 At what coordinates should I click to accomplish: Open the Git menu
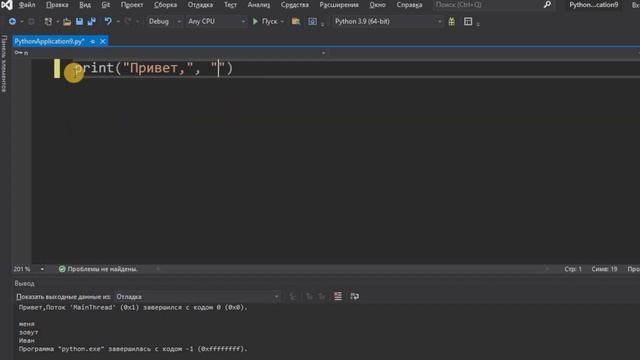106,5
